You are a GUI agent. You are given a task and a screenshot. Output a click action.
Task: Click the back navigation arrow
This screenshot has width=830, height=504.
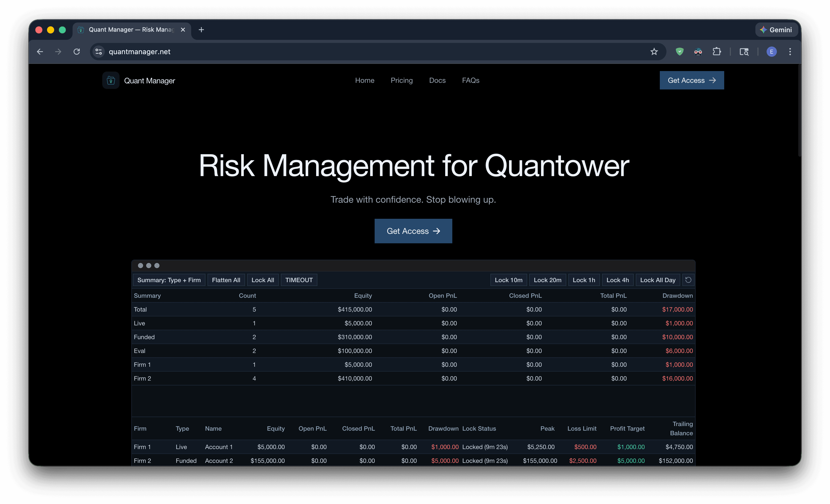[x=40, y=52]
